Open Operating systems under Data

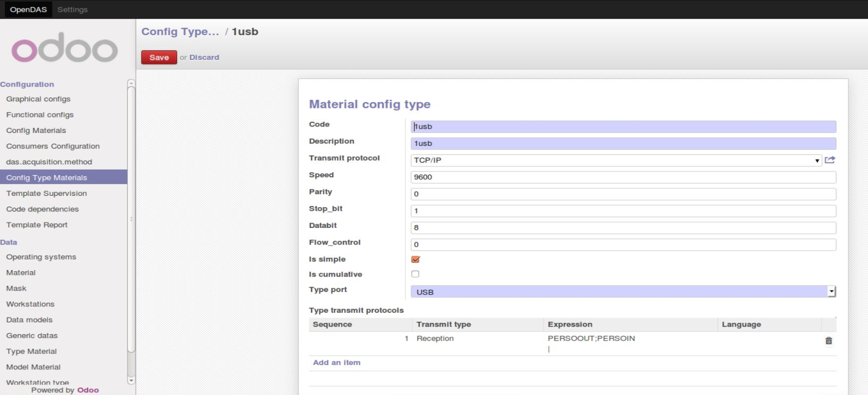[x=41, y=257]
